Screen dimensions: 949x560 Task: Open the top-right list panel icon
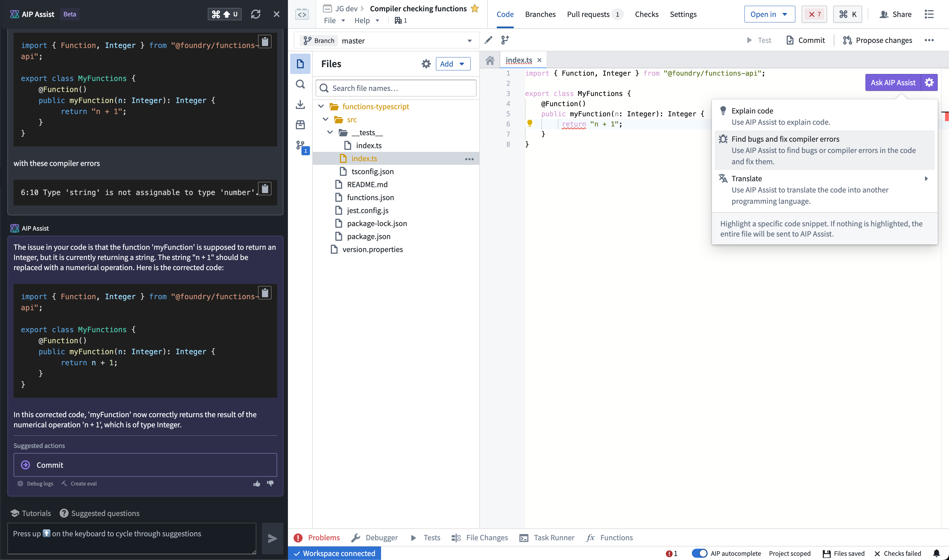pyautogui.click(x=929, y=14)
